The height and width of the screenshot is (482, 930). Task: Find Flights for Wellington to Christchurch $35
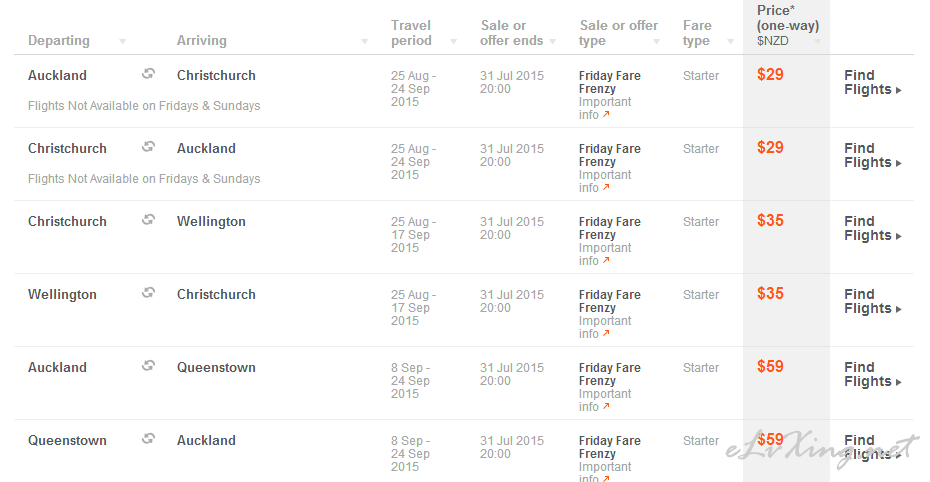pyautogui.click(x=872, y=301)
